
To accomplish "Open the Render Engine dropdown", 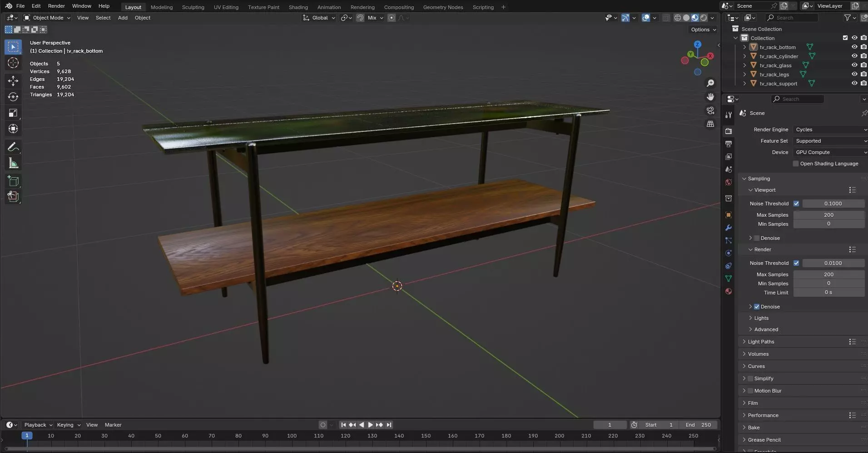I will 830,129.
